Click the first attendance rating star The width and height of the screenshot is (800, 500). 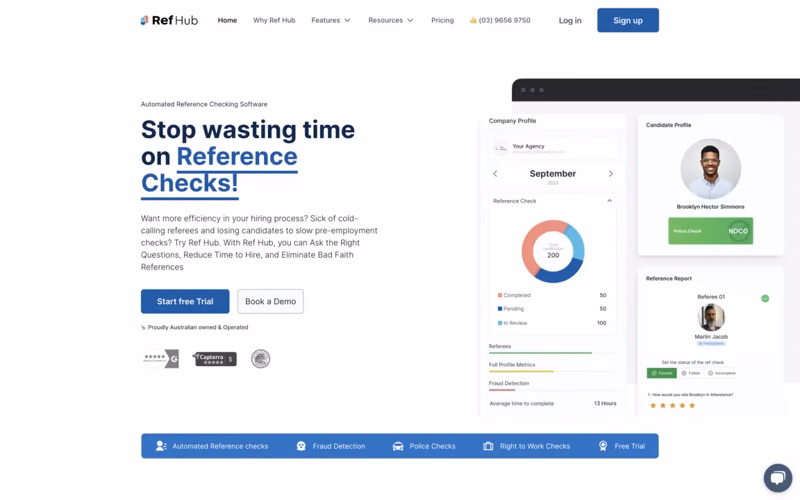(653, 406)
